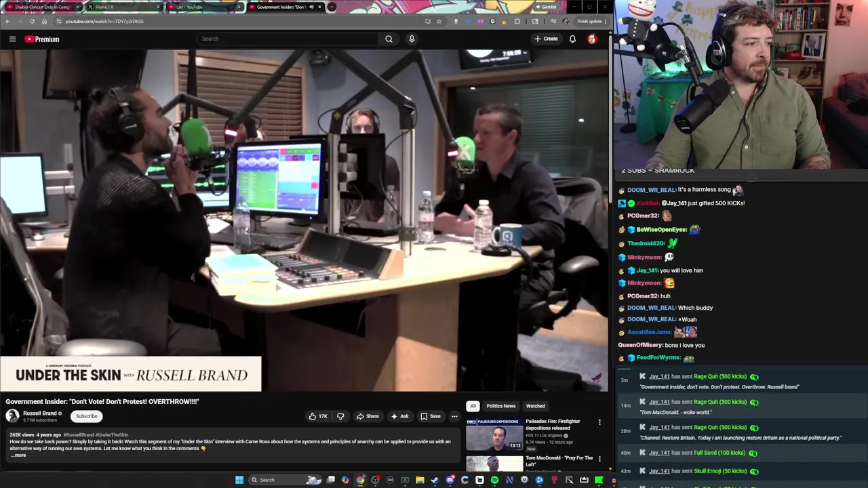Dislike the video with thumbs down
Image resolution: width=868 pixels, height=488 pixels.
pos(340,416)
